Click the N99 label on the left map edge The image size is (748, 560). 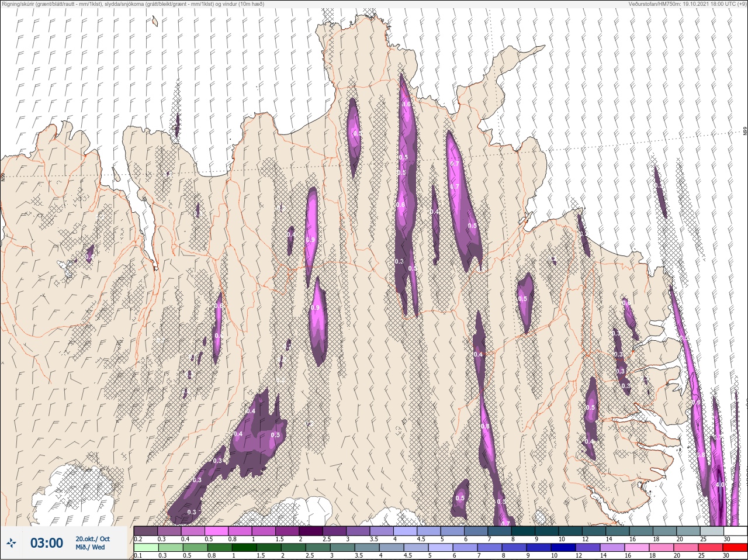point(3,177)
